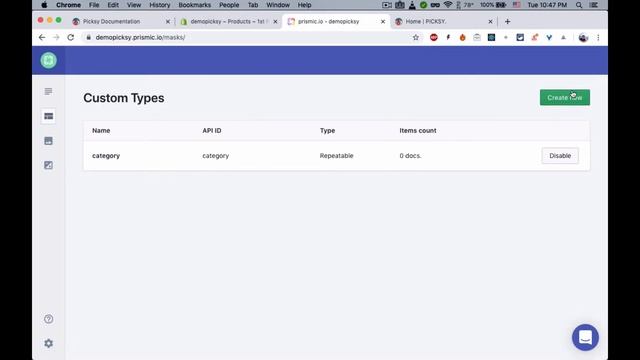The image size is (640, 360).
Task: Open the View menu
Action: (x=133, y=5)
